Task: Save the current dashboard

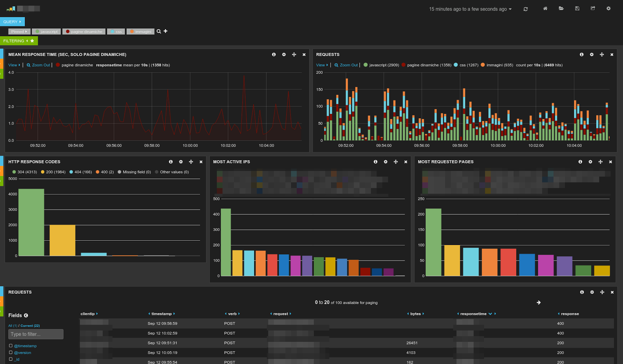Action: (x=577, y=9)
